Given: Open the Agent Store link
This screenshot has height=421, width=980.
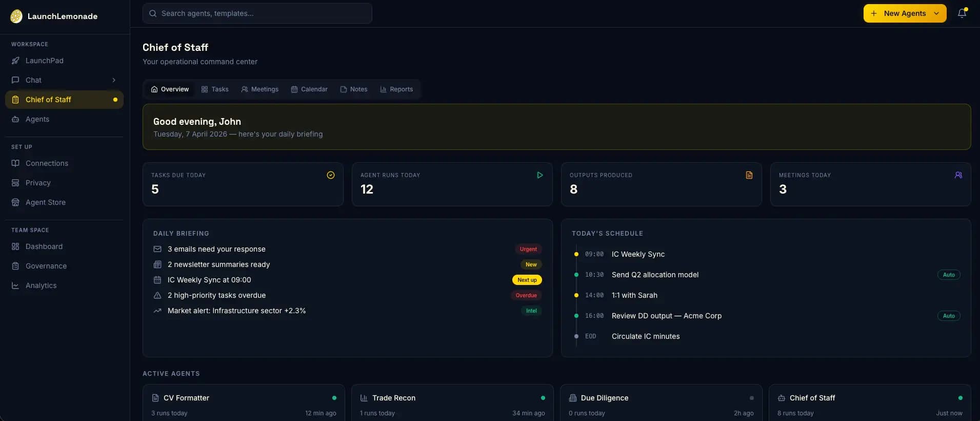Looking at the screenshot, I should (x=64, y=202).
